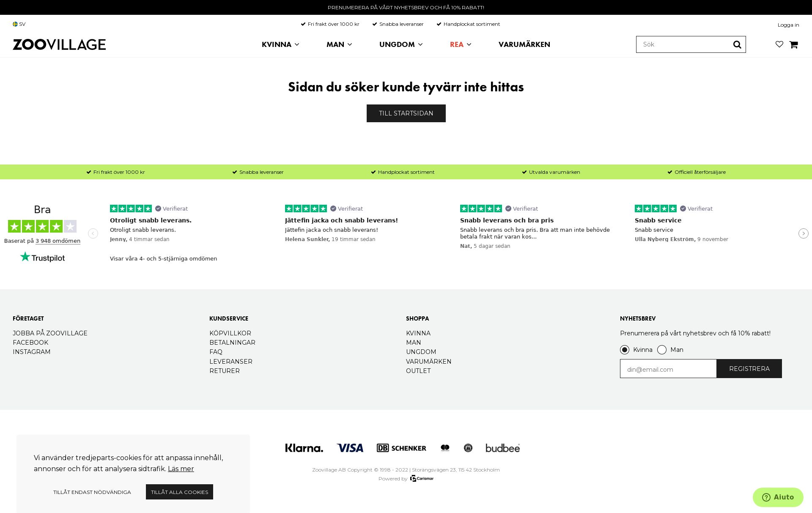Click Ulla Nyberg Ekström's five-star rating
The height and width of the screenshot is (513, 812).
coord(656,208)
